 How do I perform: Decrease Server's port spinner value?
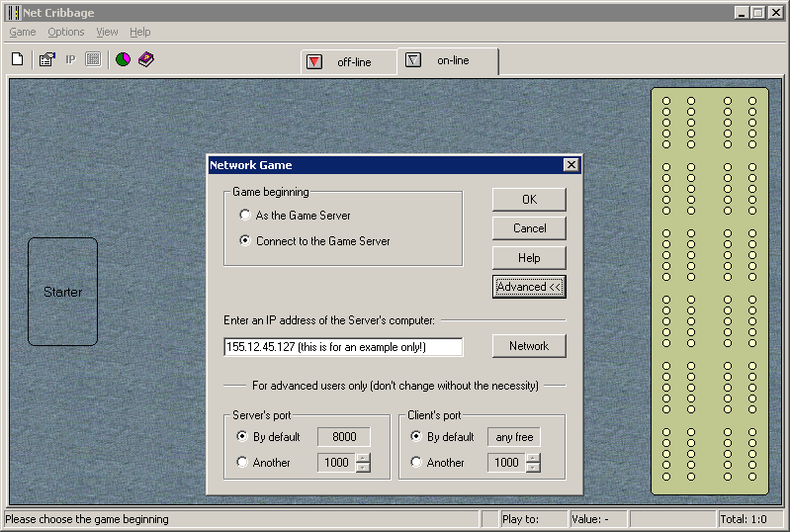[363, 468]
